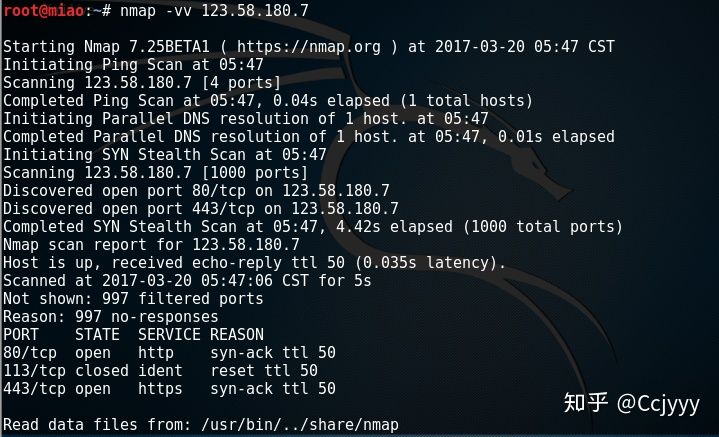Click the 'Completed Ping Scan' line
Screen dimensions: 719x437
tap(268, 100)
